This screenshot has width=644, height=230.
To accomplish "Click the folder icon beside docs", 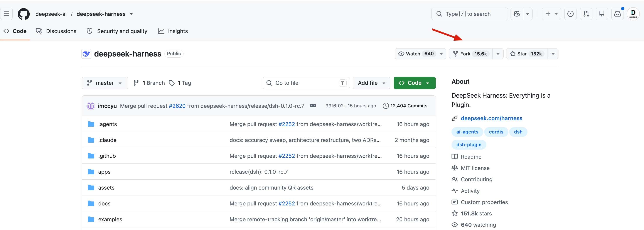I will click(91, 203).
